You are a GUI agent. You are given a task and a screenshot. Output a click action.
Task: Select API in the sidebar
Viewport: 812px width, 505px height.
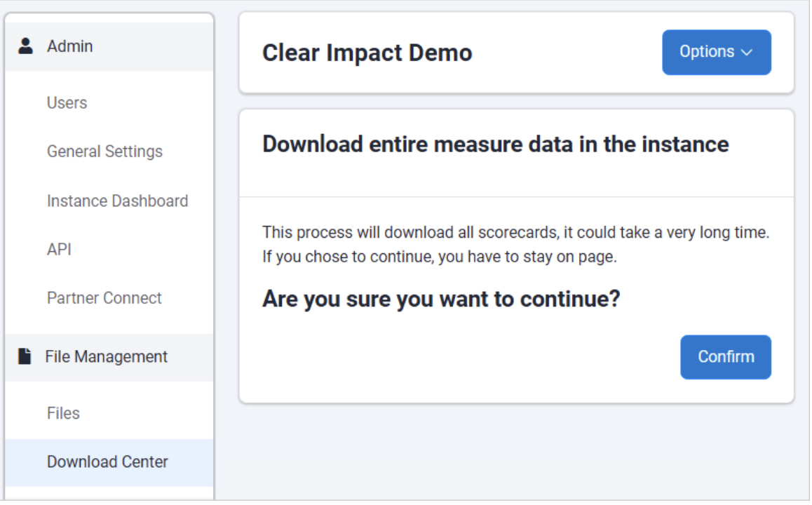59,250
